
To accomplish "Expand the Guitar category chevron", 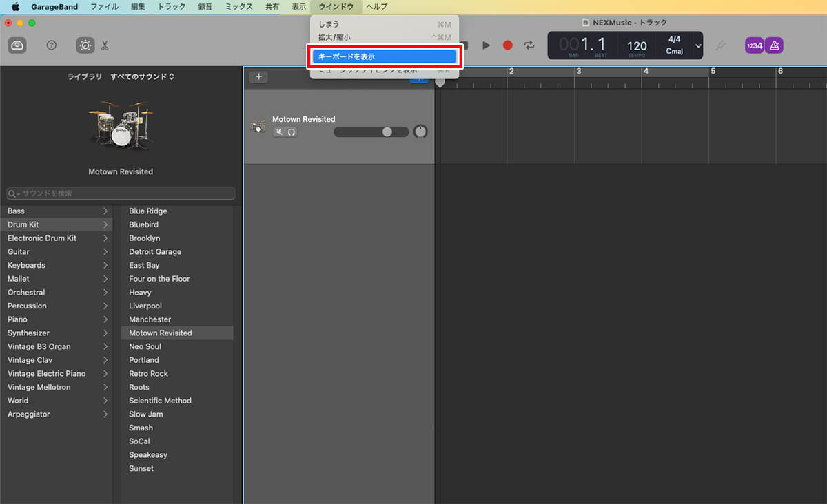I will [x=105, y=252].
